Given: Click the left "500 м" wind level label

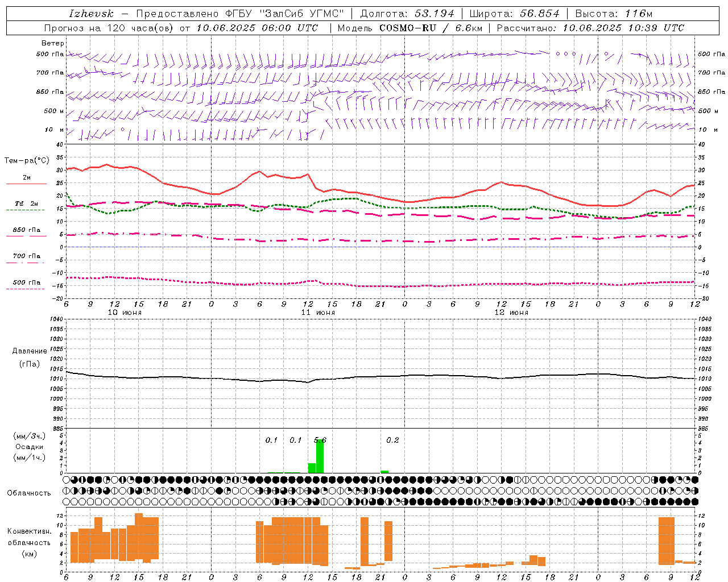Looking at the screenshot, I should 54,111.
